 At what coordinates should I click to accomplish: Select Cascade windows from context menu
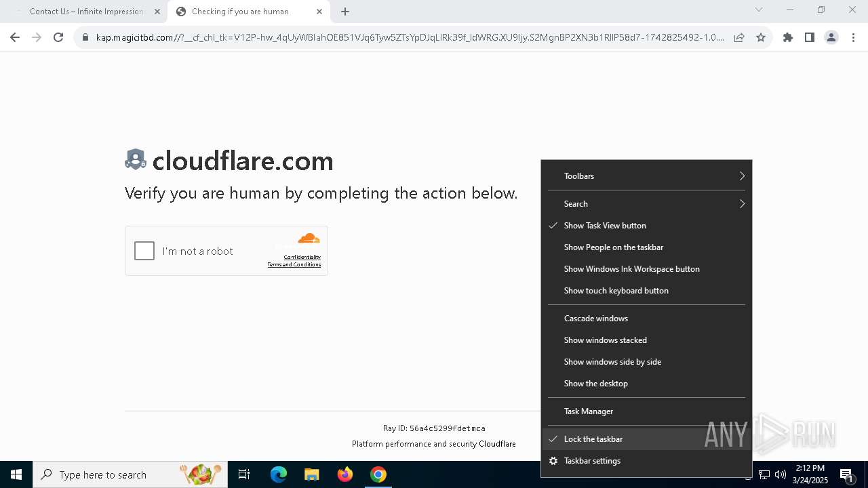[x=646, y=319]
